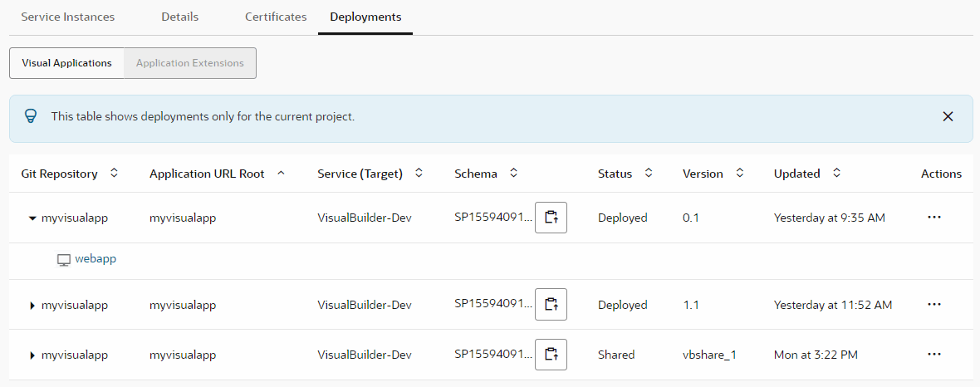Open actions menu for version 1.1 row
The height and width of the screenshot is (387, 980).
coord(933,305)
